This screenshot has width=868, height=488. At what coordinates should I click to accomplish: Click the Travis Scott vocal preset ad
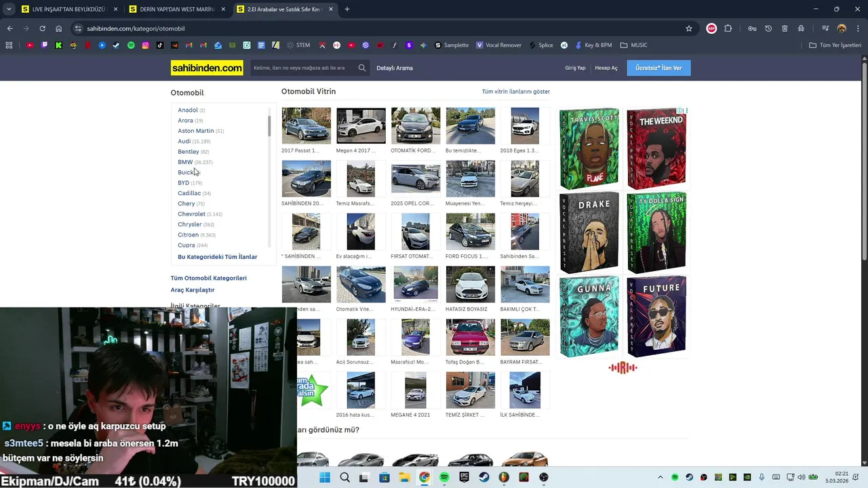589,149
